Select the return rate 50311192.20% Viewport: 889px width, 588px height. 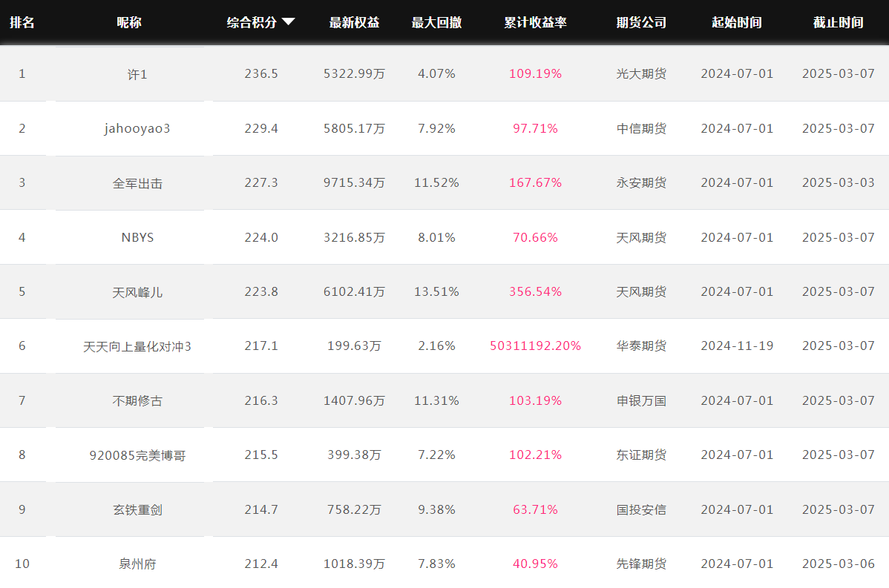coord(535,346)
